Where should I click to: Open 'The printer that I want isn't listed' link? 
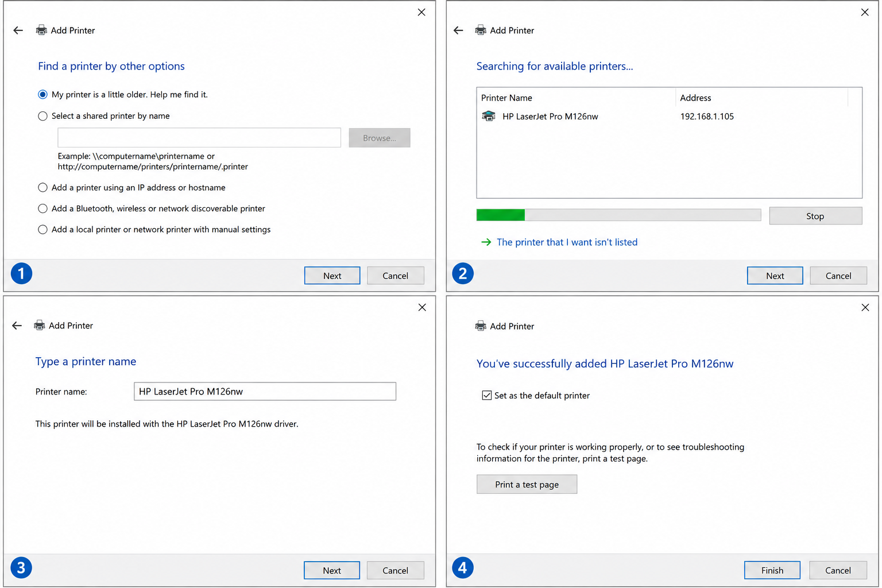tap(567, 242)
